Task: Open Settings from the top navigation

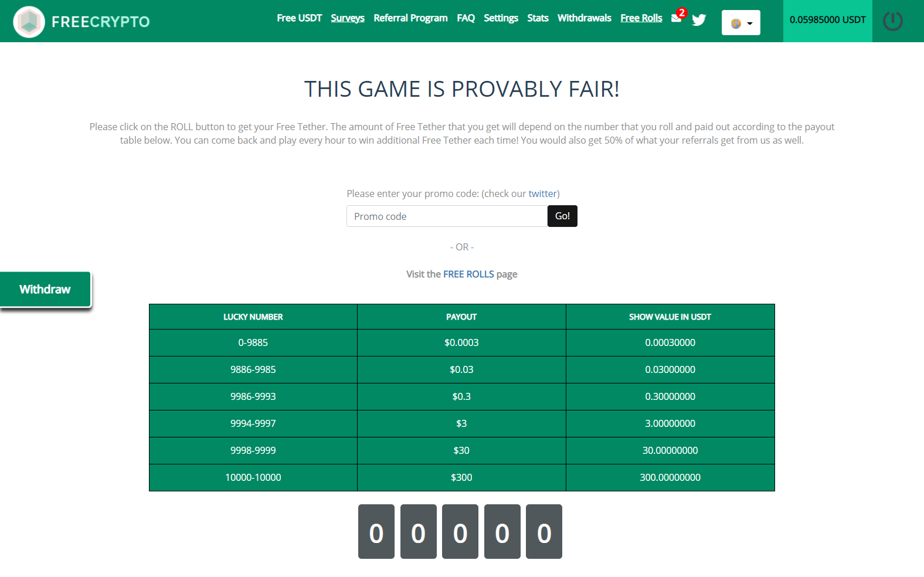Action: (501, 18)
